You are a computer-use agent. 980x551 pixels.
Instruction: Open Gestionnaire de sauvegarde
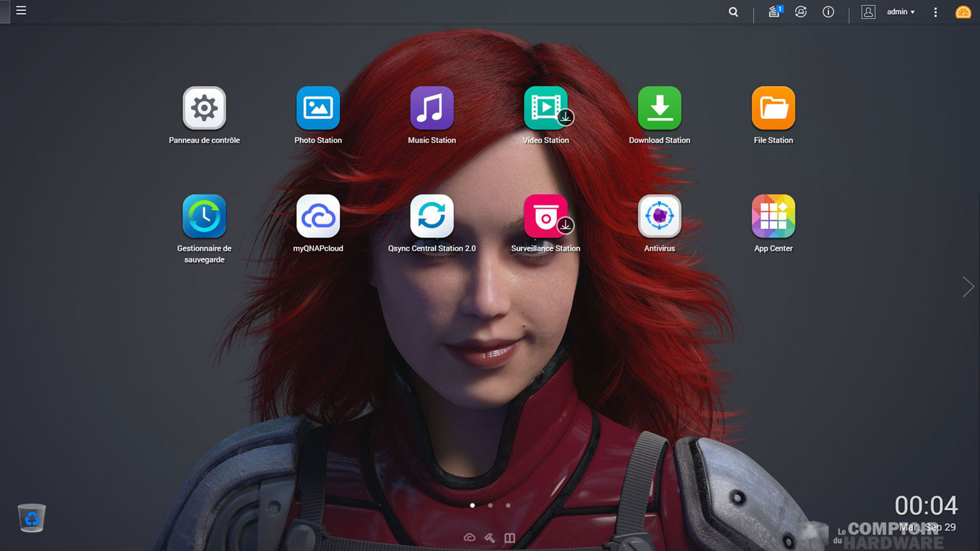204,216
